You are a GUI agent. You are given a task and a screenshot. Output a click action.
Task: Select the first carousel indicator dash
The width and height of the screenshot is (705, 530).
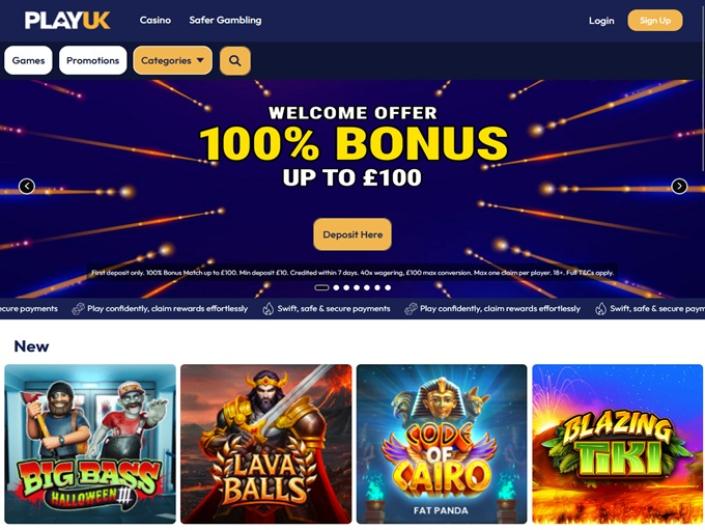321,288
